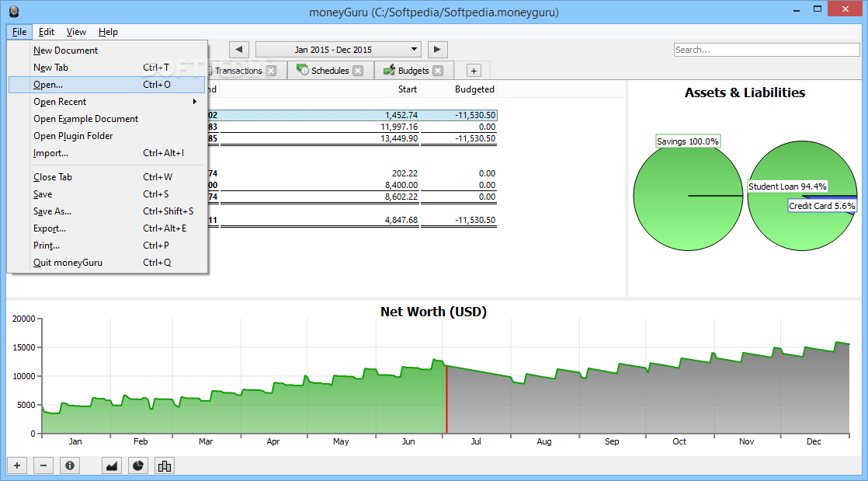Select the 8,400.00 start value cell
The height and width of the screenshot is (481, 868).
click(x=401, y=185)
